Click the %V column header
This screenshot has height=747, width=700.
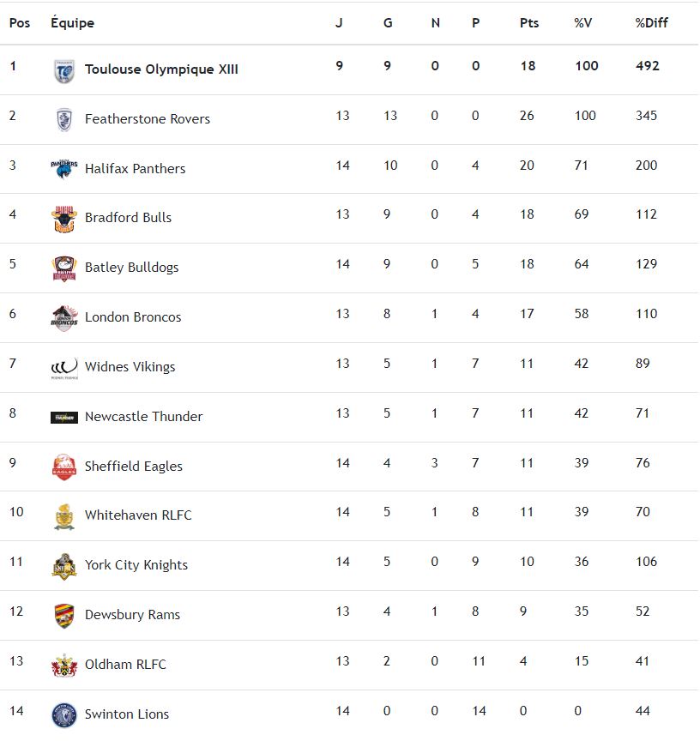click(x=583, y=23)
